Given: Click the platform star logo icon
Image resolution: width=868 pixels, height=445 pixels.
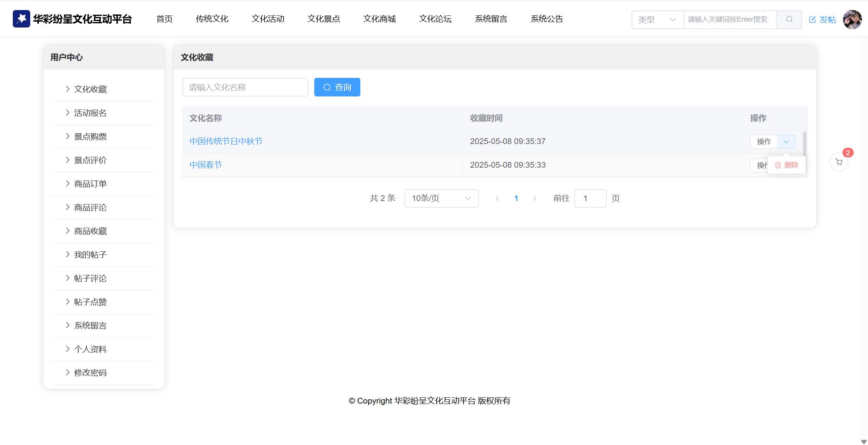Looking at the screenshot, I should 21,19.
